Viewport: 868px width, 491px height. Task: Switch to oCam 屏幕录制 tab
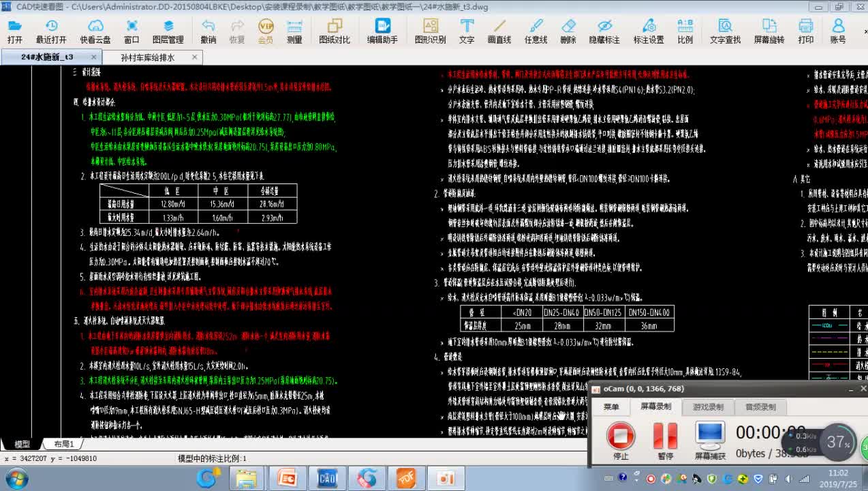click(655, 407)
